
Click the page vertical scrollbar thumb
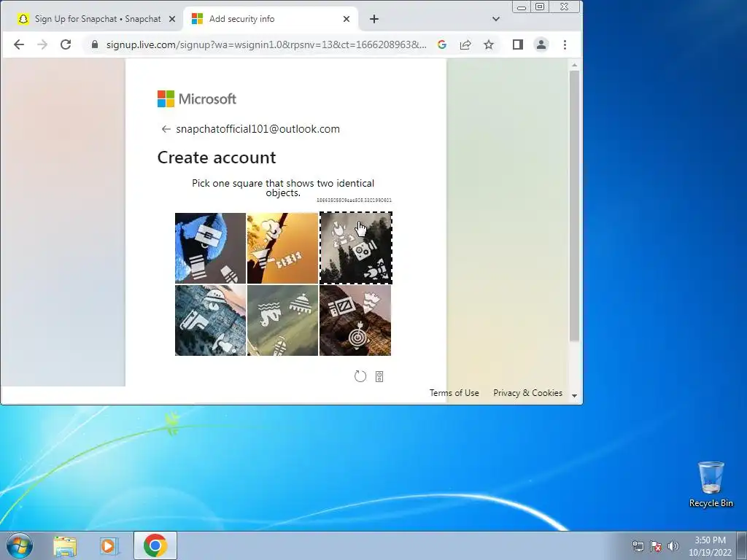pos(574,206)
